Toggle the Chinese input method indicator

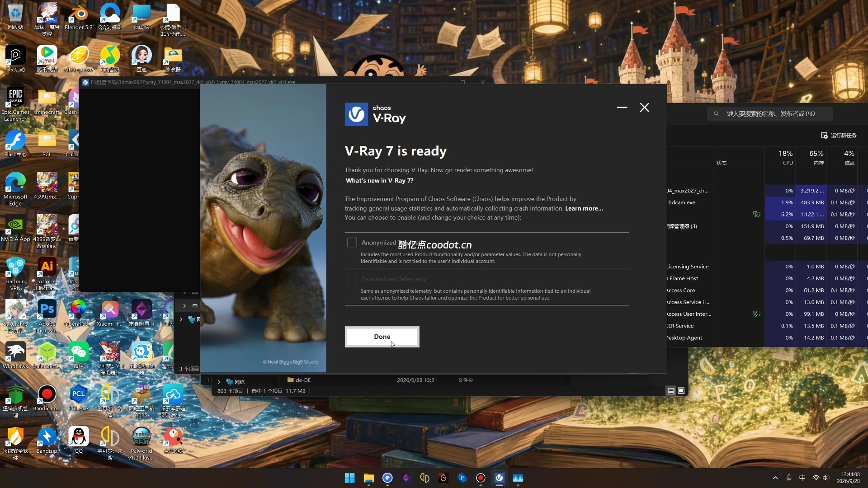tap(802, 478)
